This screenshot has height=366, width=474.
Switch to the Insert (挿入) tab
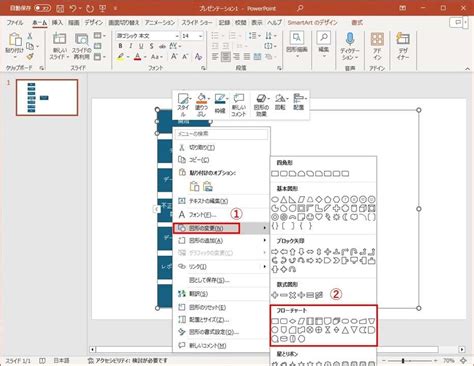[57, 22]
